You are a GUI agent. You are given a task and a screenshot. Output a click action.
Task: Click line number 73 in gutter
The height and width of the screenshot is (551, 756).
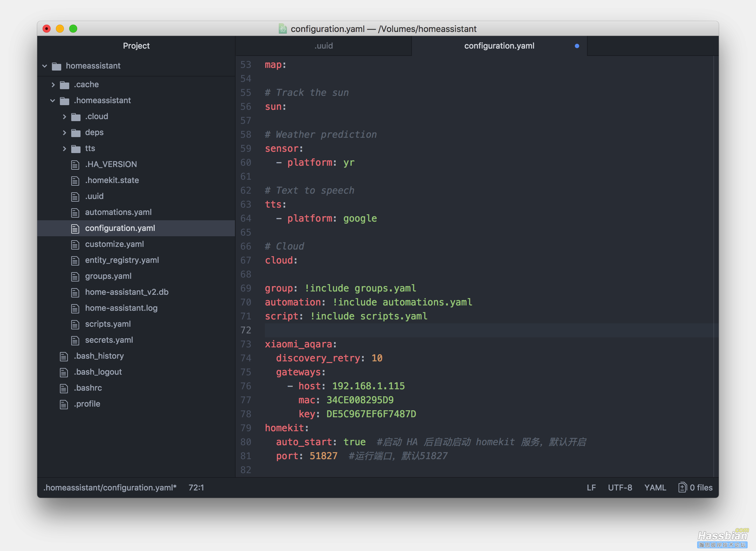pyautogui.click(x=246, y=344)
